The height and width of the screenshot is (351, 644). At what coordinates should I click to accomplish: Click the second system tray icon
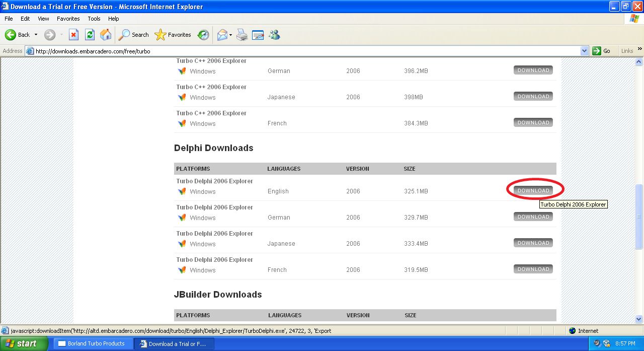(x=606, y=343)
